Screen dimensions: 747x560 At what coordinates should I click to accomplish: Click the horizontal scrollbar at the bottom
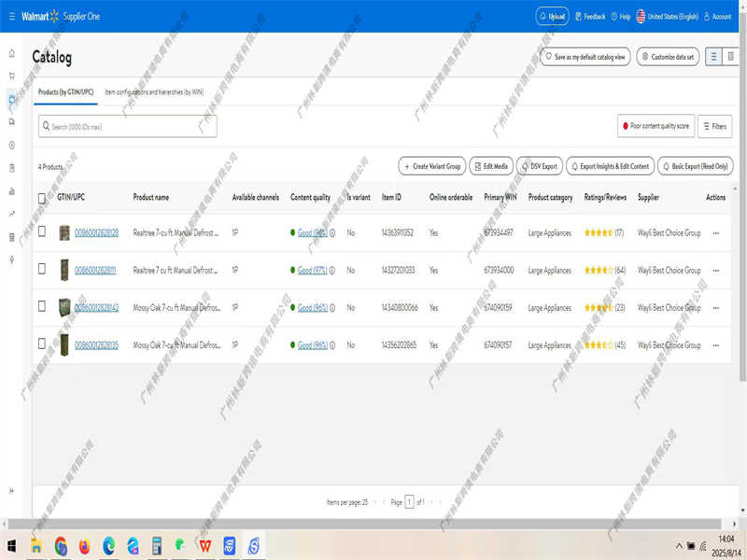[x=364, y=524]
